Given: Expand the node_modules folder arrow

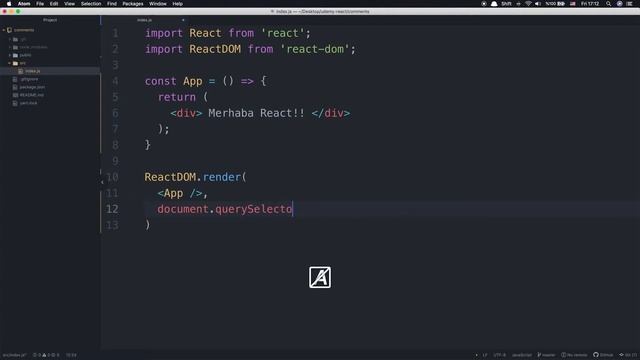Looking at the screenshot, I should (x=10, y=47).
